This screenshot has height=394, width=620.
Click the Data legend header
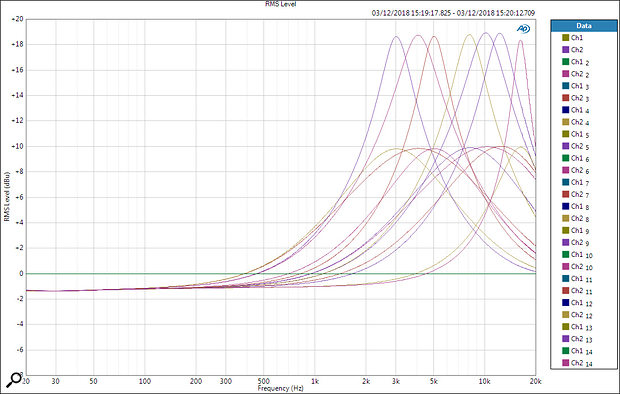584,26
